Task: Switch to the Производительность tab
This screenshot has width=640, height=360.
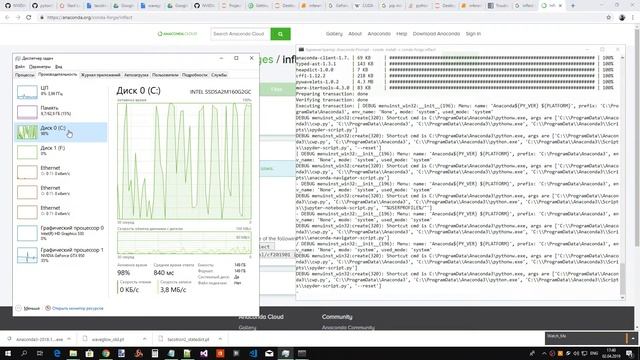Action: tap(57, 75)
